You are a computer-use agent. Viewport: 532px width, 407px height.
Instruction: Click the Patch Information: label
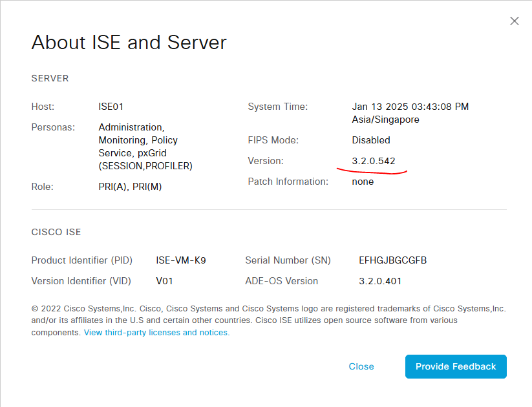pos(288,182)
